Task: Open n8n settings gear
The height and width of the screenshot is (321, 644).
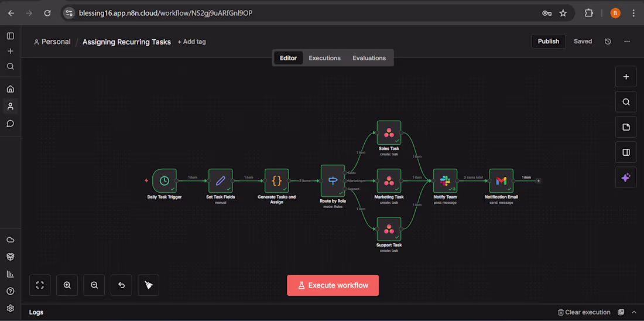Action: pyautogui.click(x=11, y=308)
